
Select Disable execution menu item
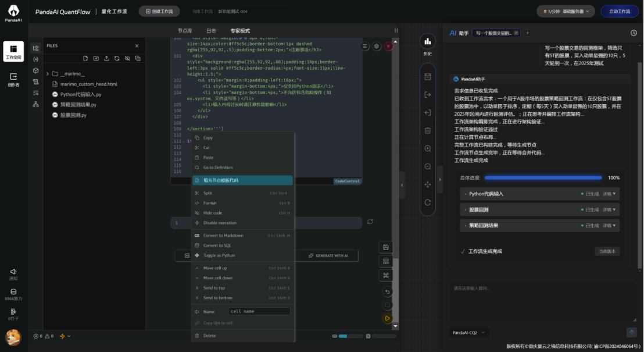click(242, 223)
